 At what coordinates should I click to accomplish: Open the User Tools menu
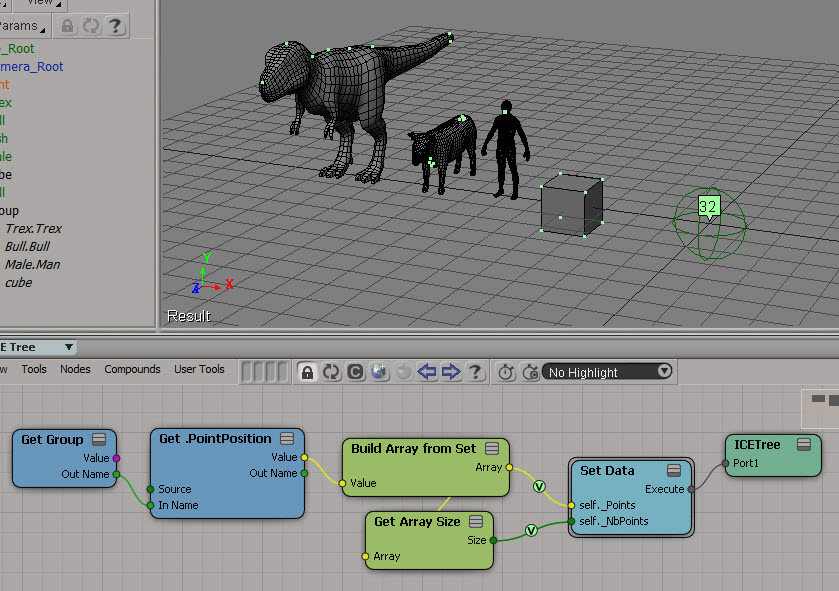199,369
